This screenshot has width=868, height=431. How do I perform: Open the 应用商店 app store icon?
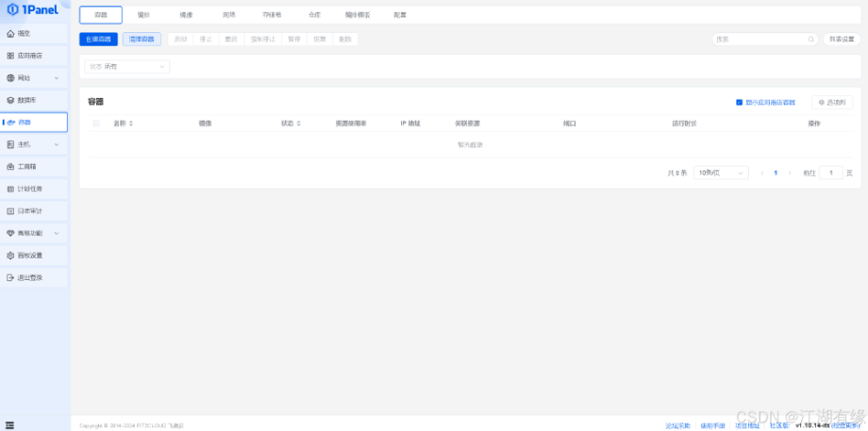coord(10,56)
